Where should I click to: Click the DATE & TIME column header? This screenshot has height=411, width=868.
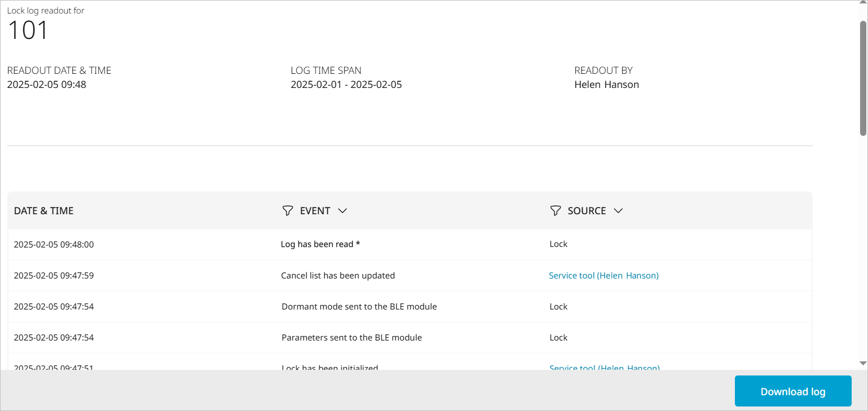[x=44, y=211]
